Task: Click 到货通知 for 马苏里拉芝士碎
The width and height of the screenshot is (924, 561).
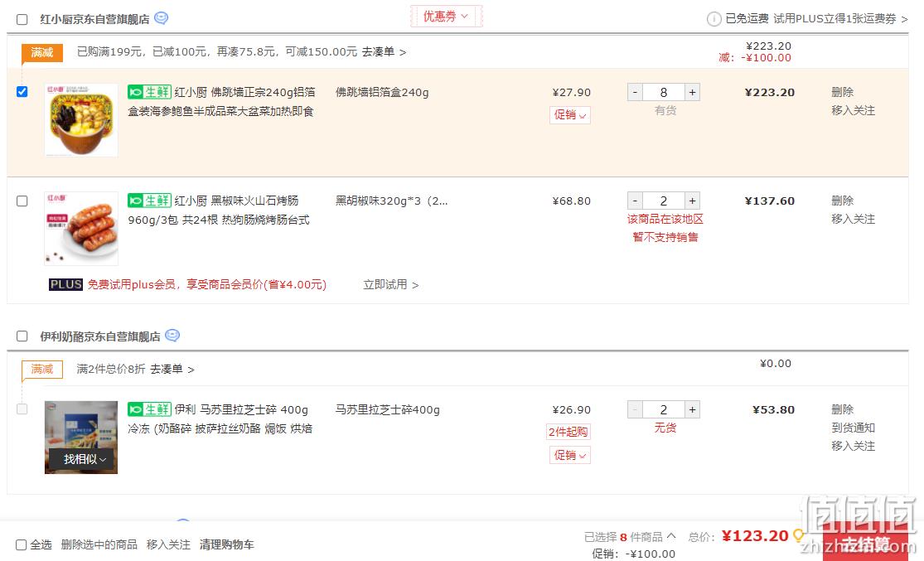Action: (853, 428)
